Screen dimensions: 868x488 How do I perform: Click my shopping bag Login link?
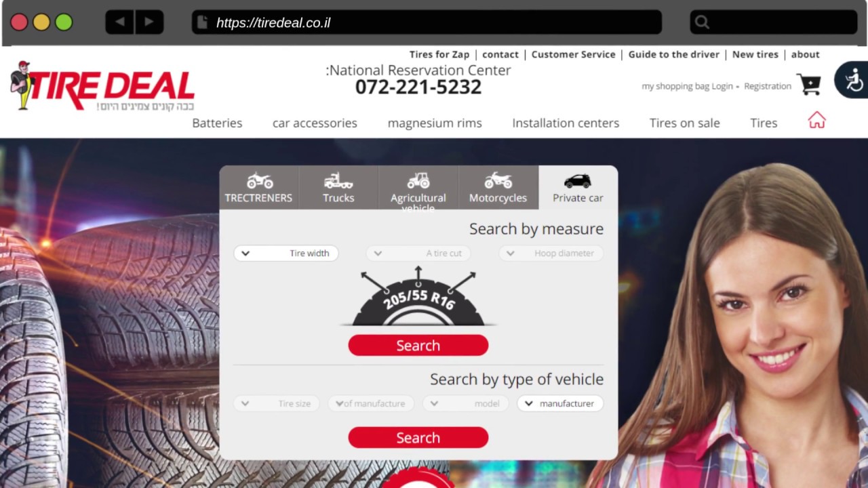click(687, 86)
